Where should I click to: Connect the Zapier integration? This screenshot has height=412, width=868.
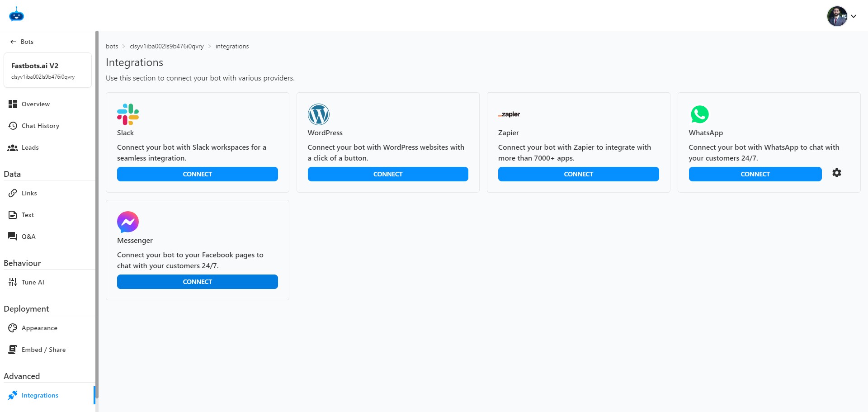579,174
